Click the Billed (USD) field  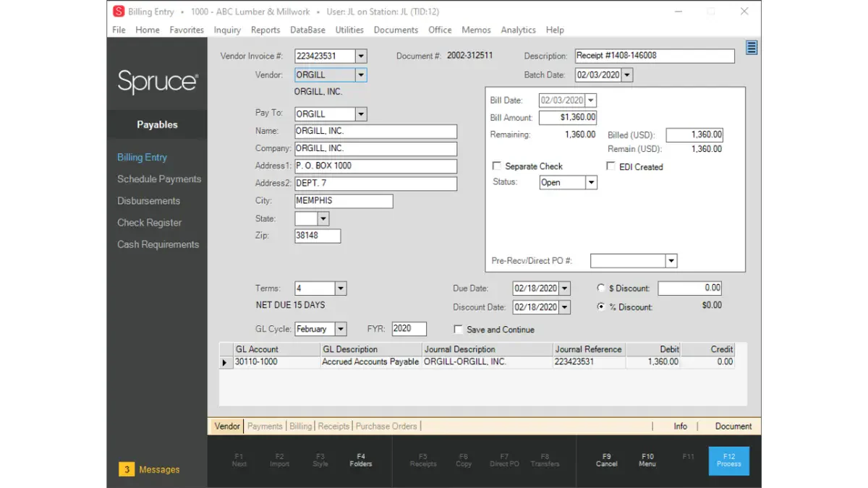point(694,135)
